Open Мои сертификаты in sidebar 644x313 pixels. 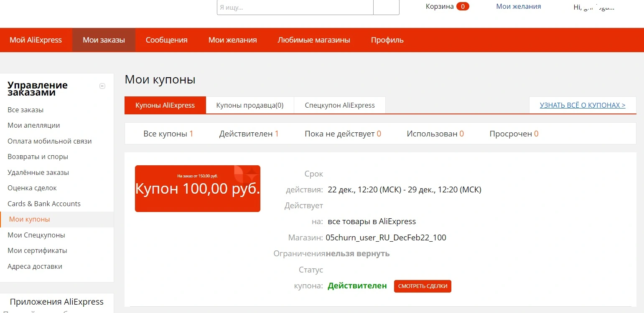38,250
